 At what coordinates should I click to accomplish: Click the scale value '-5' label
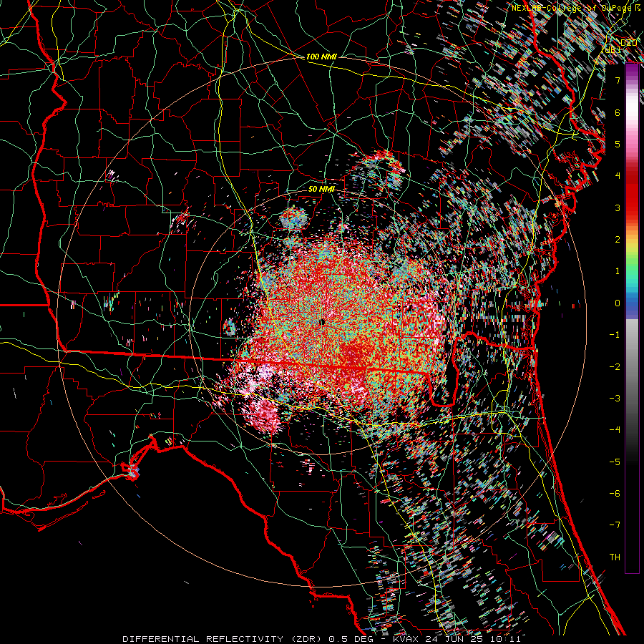coord(615,462)
